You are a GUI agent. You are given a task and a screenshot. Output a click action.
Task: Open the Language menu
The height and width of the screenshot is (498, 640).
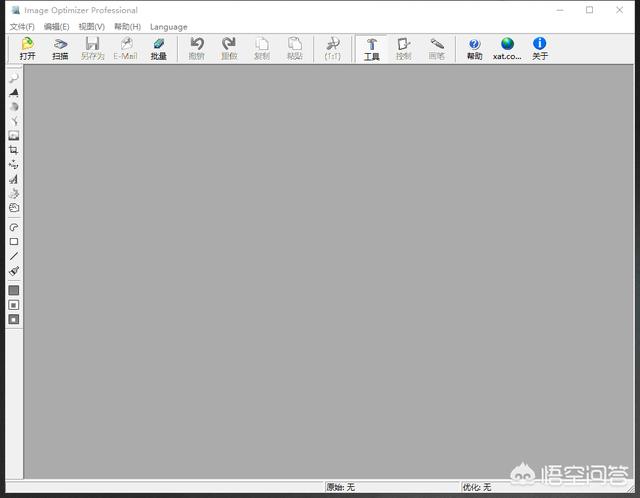[169, 27]
